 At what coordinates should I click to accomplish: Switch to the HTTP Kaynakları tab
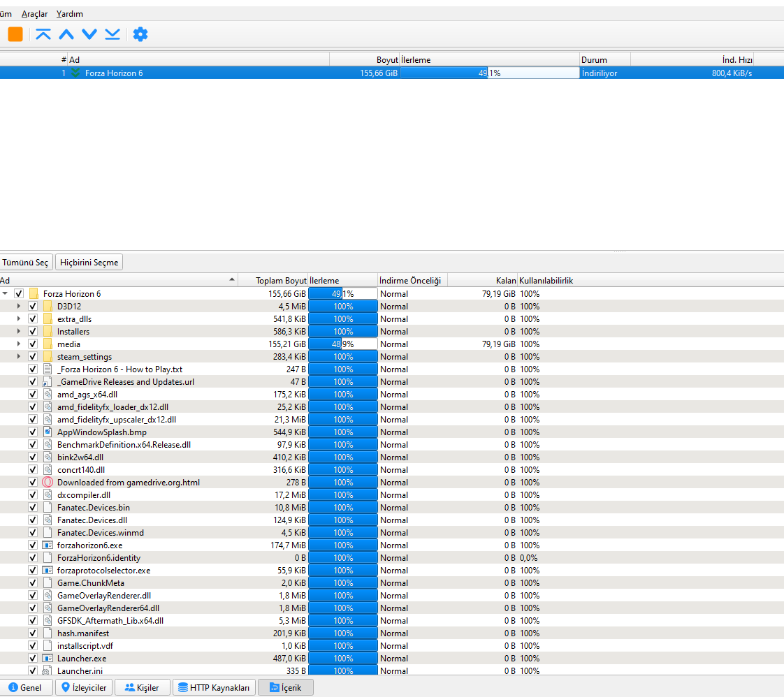click(x=214, y=687)
